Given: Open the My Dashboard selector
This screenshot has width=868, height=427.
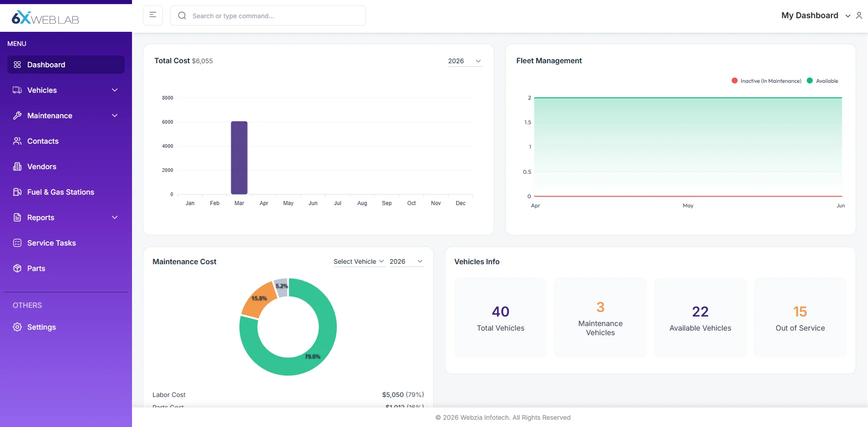Looking at the screenshot, I should 815,15.
